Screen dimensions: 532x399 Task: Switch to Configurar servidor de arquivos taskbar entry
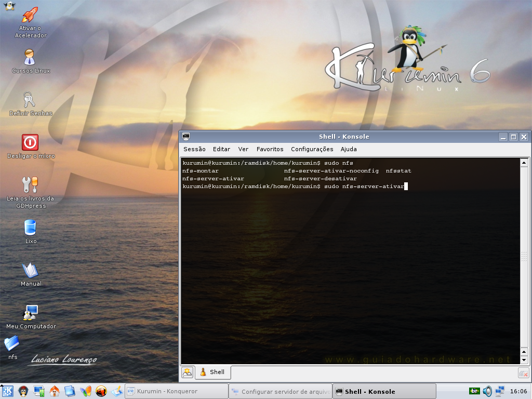(280, 392)
